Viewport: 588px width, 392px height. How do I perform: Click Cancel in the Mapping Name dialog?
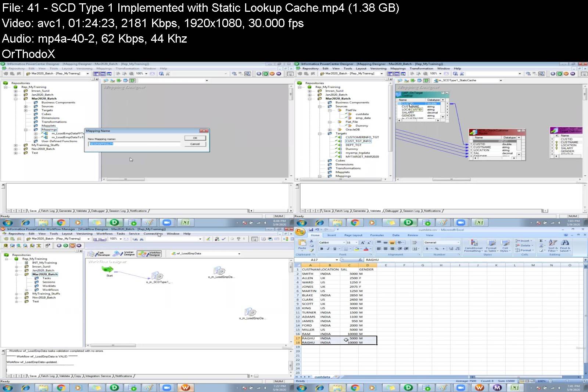(195, 144)
